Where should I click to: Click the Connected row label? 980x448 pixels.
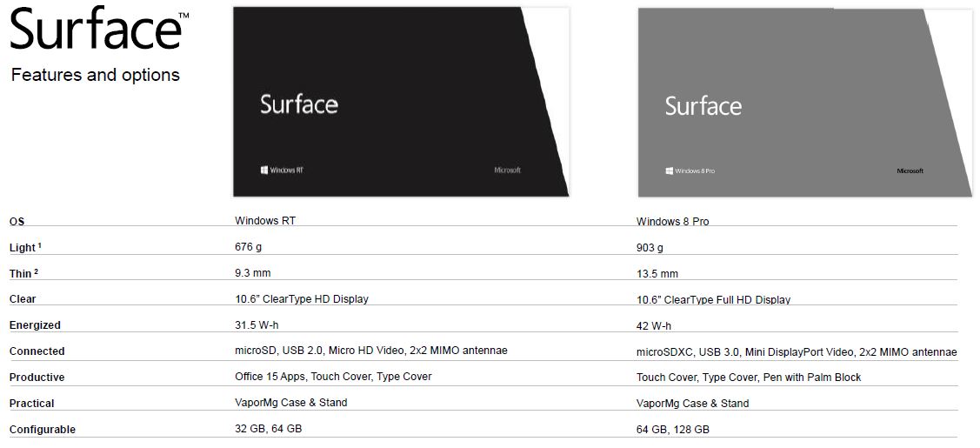(x=37, y=351)
